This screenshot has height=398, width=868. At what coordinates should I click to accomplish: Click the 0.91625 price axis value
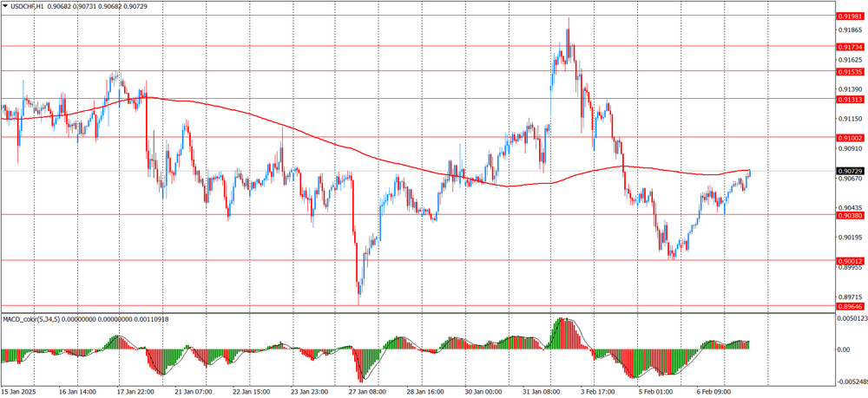(x=852, y=60)
